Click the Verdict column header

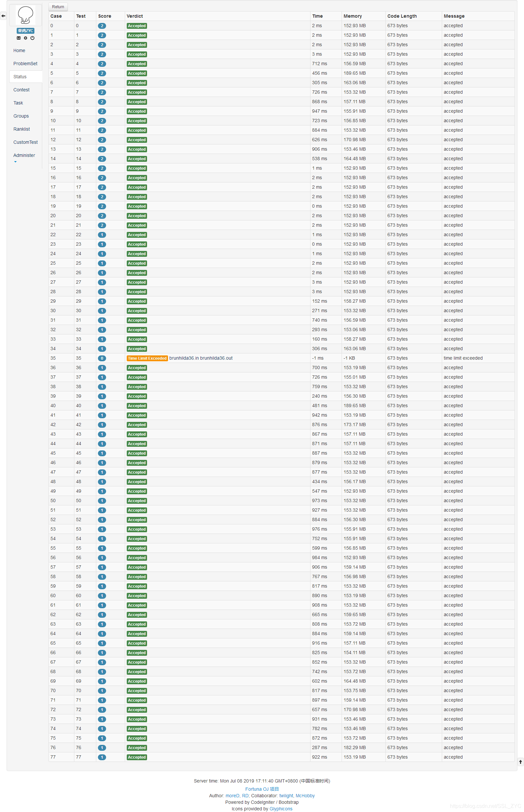pyautogui.click(x=135, y=16)
